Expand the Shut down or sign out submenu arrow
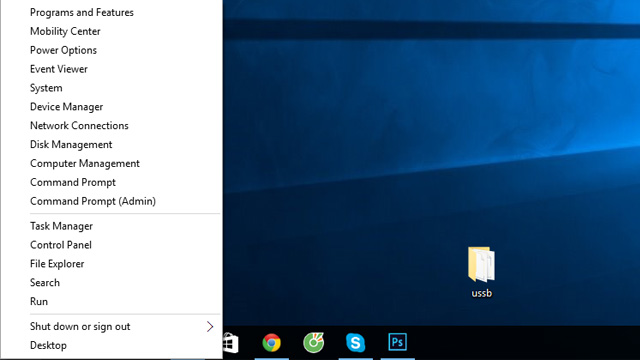Screen dimensions: 640x360 [x=210, y=327]
